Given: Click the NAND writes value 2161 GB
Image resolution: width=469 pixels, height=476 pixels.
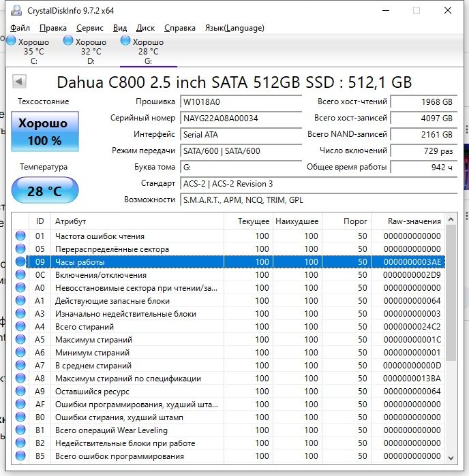Looking at the screenshot, I should pyautogui.click(x=424, y=134).
